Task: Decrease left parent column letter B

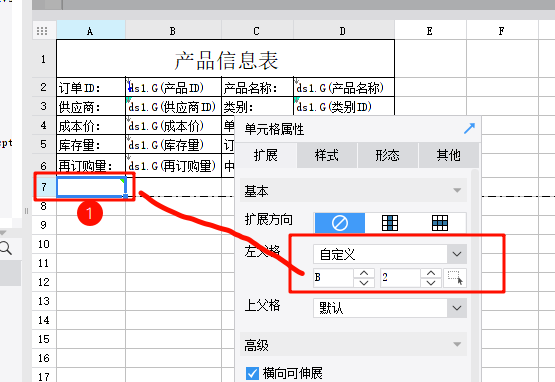Action: tap(364, 283)
